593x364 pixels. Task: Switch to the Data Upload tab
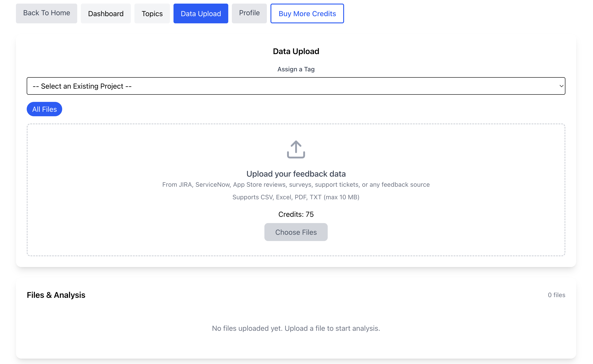coord(201,13)
